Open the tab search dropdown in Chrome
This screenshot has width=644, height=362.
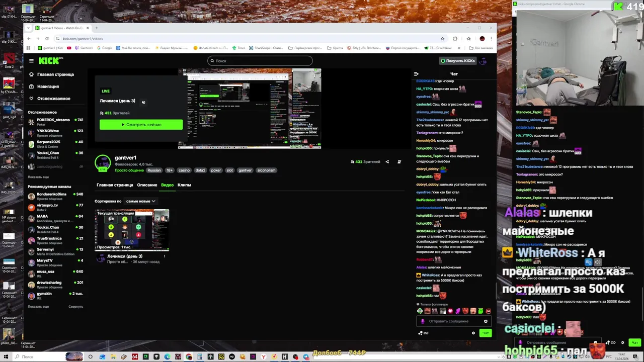coord(28,28)
